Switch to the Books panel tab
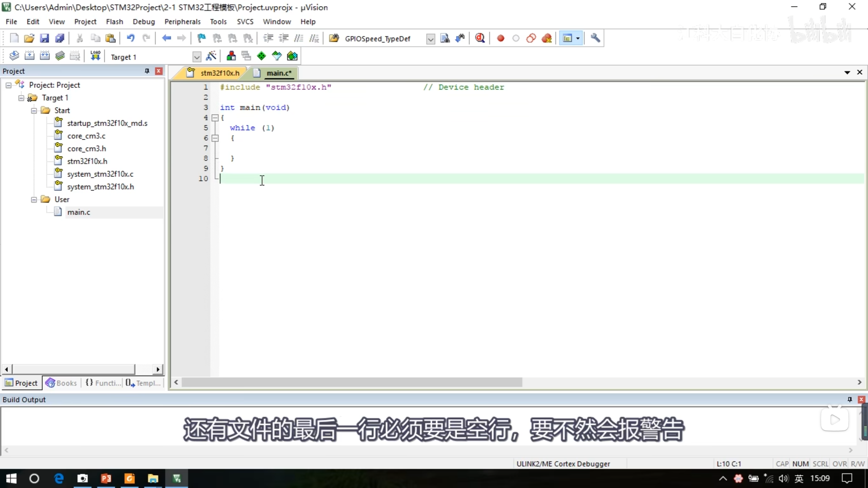 (x=62, y=383)
